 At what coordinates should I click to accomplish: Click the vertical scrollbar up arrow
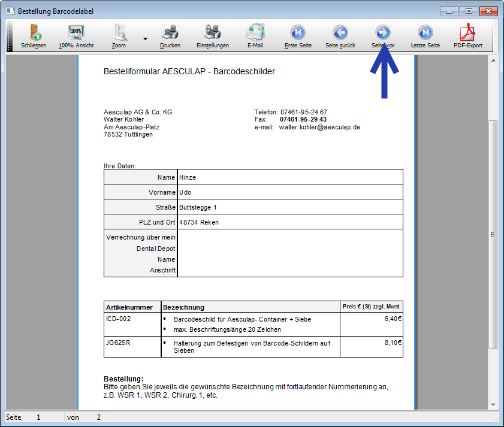pos(493,60)
